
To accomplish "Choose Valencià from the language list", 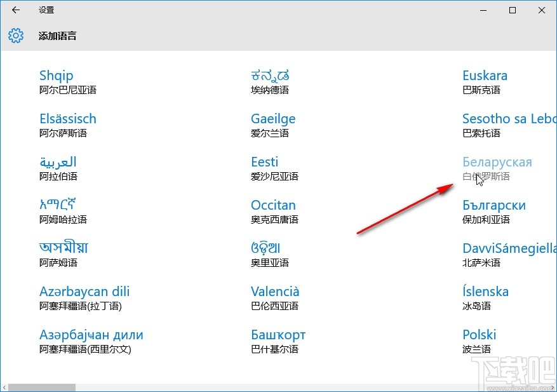I will pos(275,291).
